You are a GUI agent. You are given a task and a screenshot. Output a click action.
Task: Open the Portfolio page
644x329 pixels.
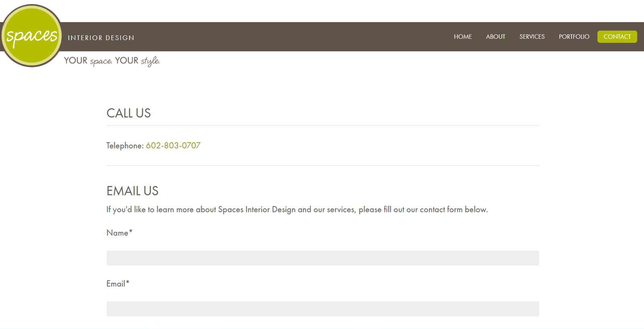click(574, 37)
